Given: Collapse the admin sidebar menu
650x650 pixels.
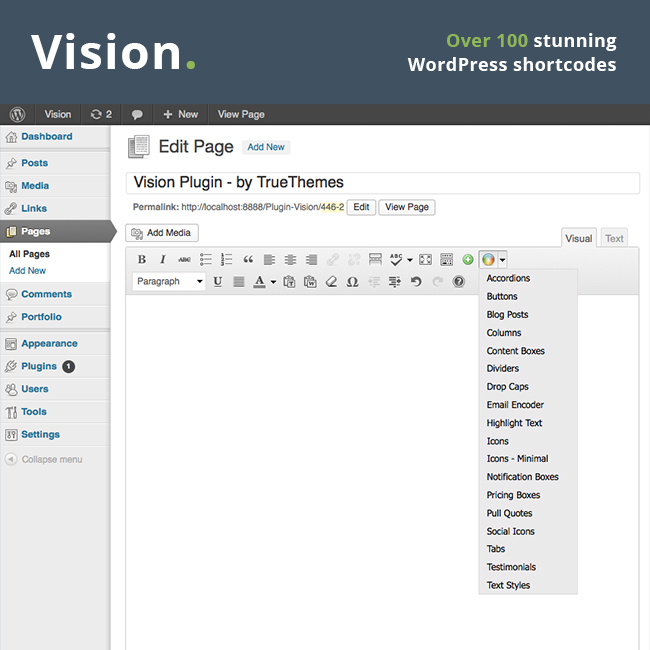Looking at the screenshot, I should click(44, 459).
